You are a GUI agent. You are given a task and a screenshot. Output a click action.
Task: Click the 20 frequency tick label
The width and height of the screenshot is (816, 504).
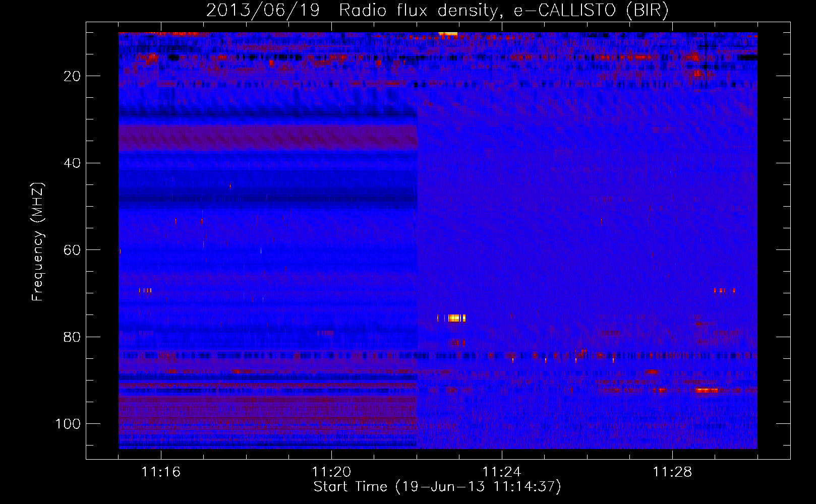click(x=73, y=76)
